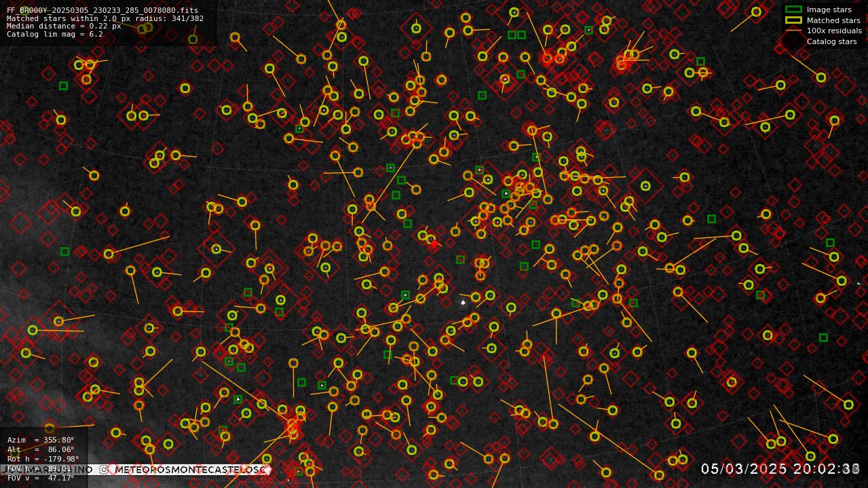Select the "Catalog stars" legend label
The width and height of the screenshot is (868, 488).
831,41
